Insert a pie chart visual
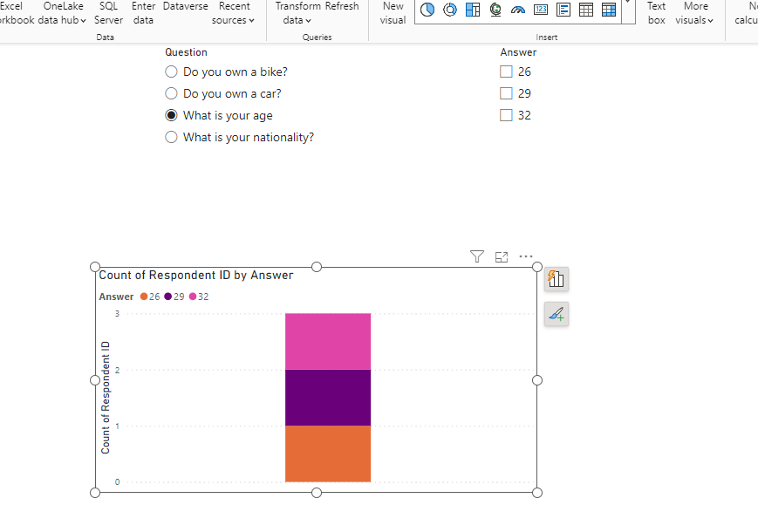Viewport: 758px width, 532px height. coord(427,10)
